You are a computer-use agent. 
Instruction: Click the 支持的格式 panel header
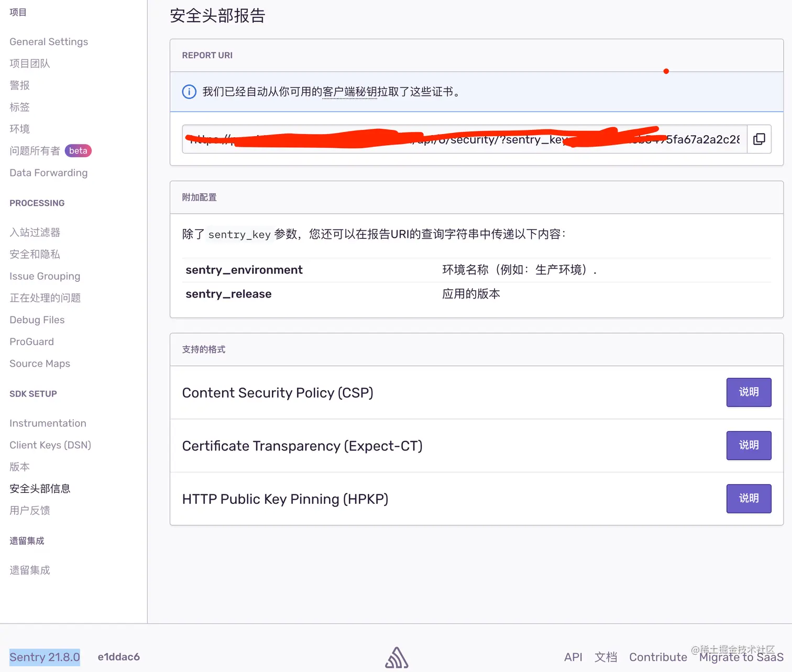click(x=204, y=349)
